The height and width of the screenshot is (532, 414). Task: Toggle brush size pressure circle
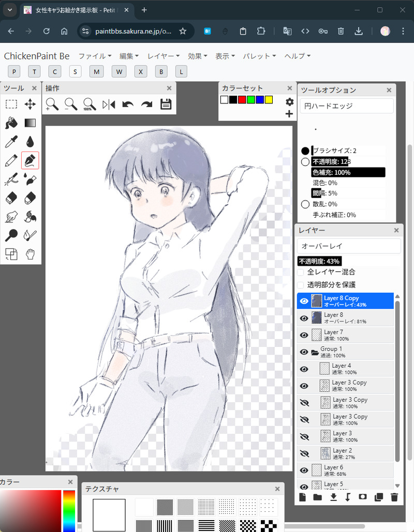[x=305, y=150]
